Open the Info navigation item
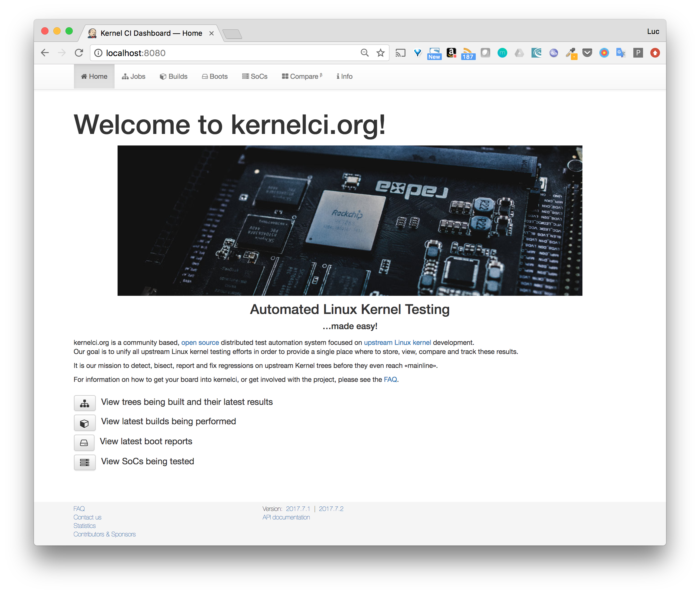The height and width of the screenshot is (594, 700). [345, 76]
